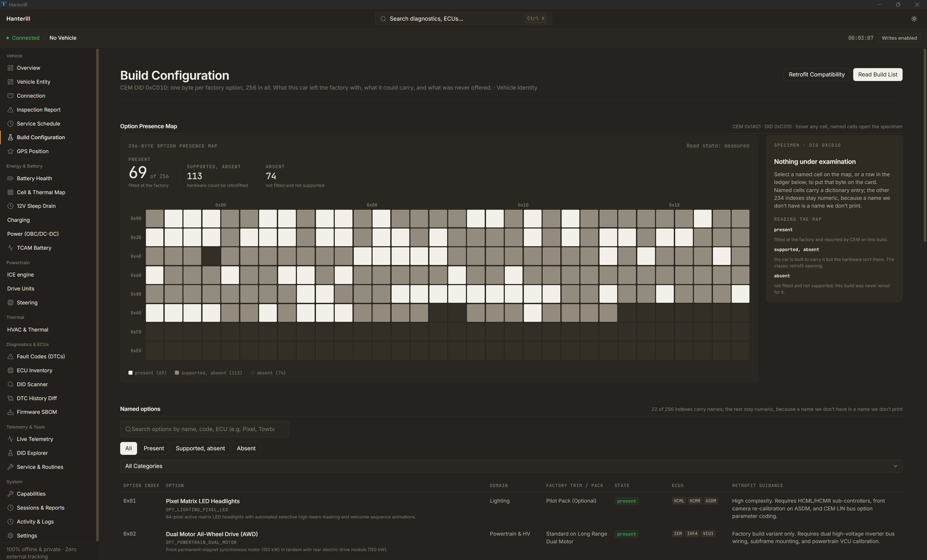Toggle the light/dark theme sun icon
Image resolution: width=927 pixels, height=560 pixels.
(x=914, y=19)
